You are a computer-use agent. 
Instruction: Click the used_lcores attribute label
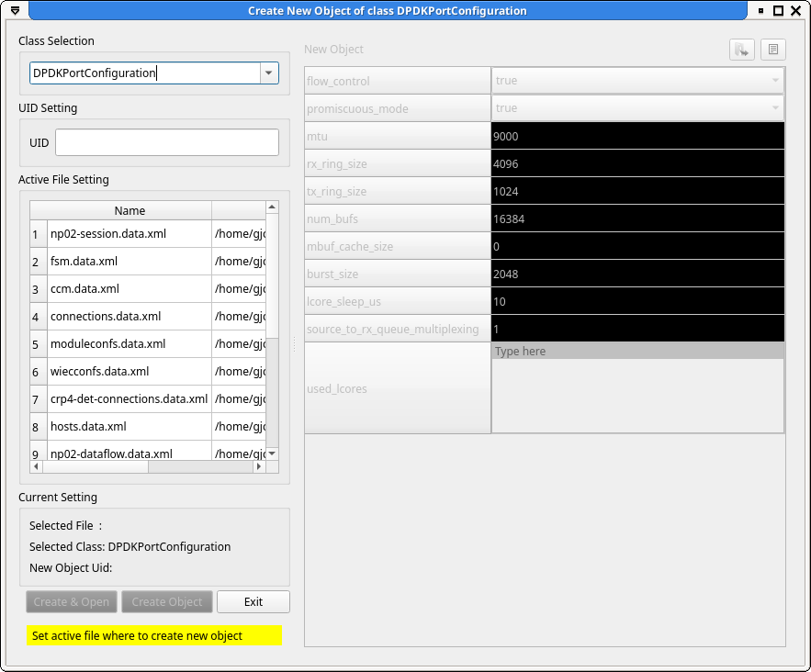click(x=398, y=388)
